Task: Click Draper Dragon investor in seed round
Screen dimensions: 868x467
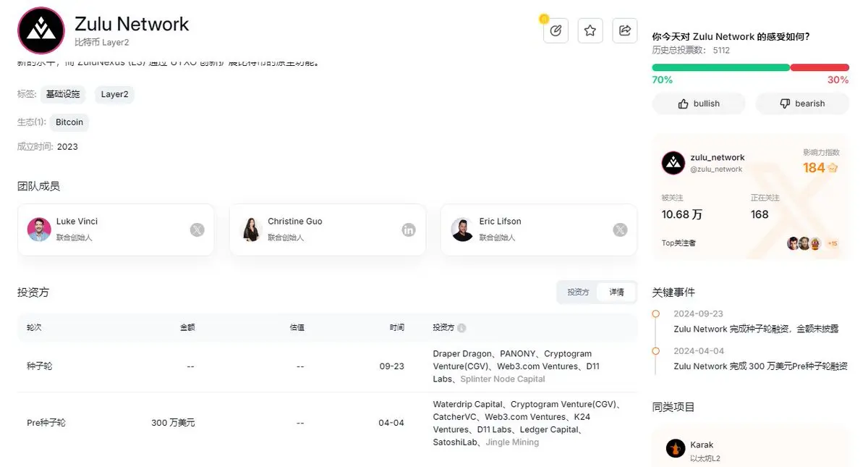Action: pos(462,354)
